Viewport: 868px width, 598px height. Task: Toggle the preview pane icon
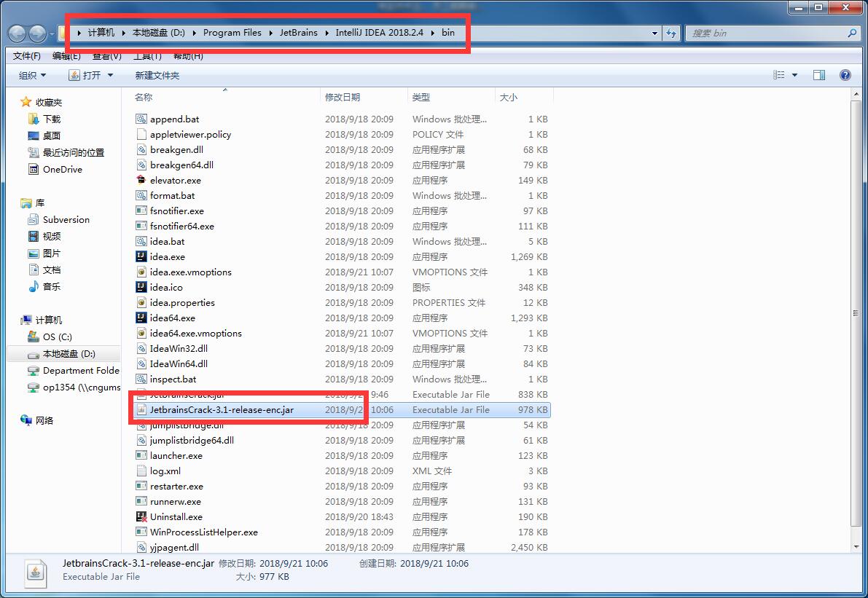819,75
